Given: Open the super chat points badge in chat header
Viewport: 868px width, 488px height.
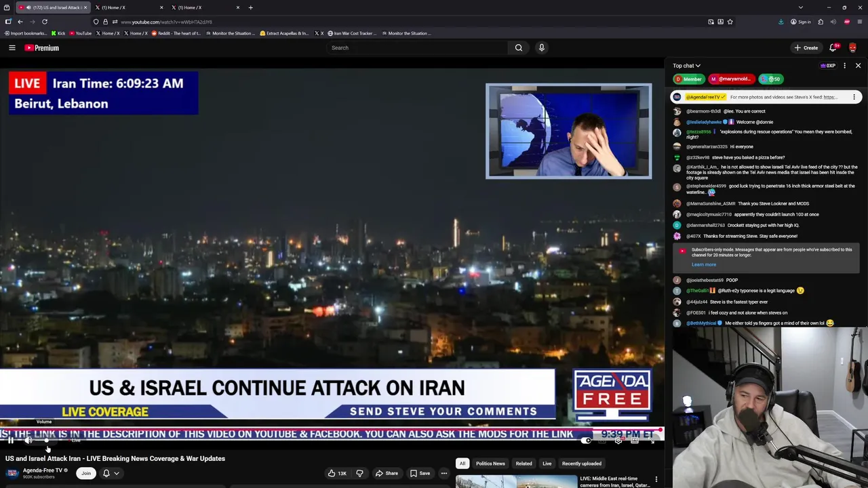Looking at the screenshot, I should (772, 79).
